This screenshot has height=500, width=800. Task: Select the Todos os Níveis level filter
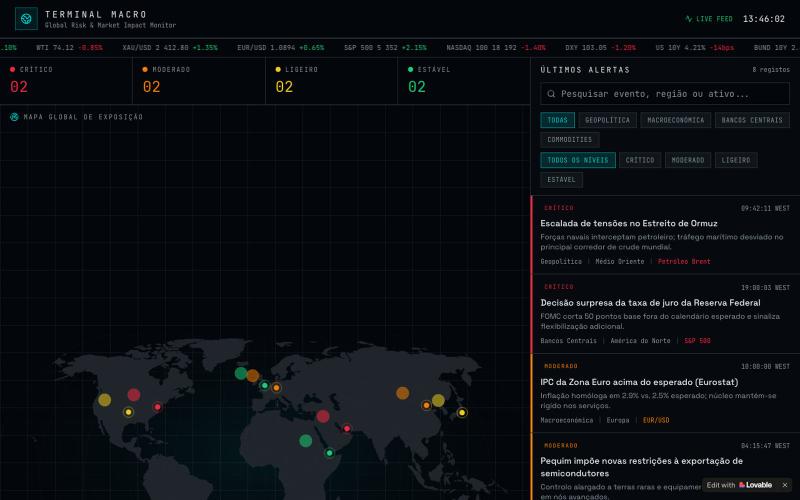(x=578, y=160)
